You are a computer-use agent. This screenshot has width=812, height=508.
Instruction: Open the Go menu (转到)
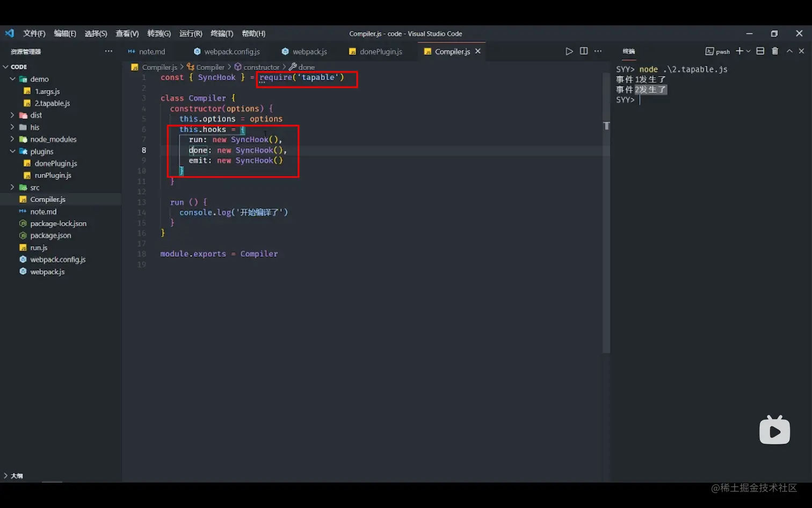(x=159, y=33)
